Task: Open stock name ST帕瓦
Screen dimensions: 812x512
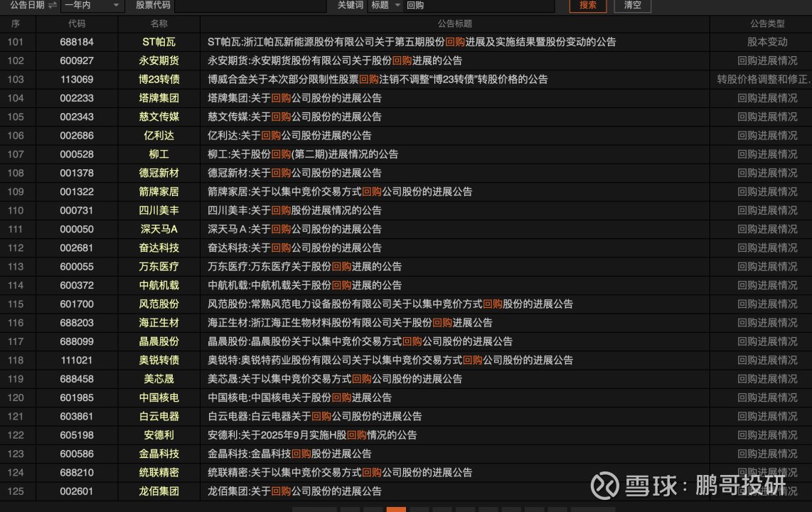Action: 159,42
